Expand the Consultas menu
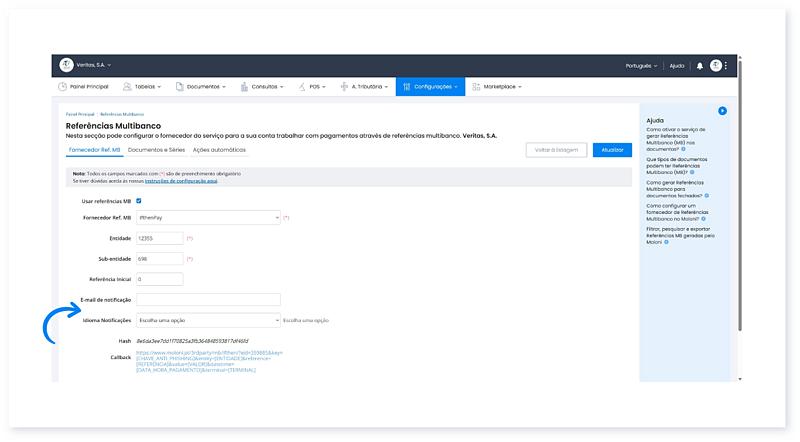 [262, 87]
